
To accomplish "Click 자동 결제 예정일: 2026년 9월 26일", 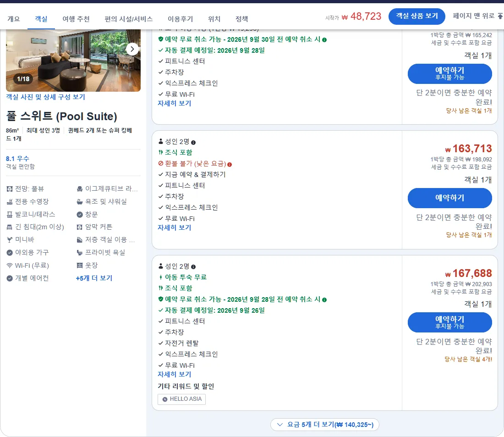I will point(215,310).
